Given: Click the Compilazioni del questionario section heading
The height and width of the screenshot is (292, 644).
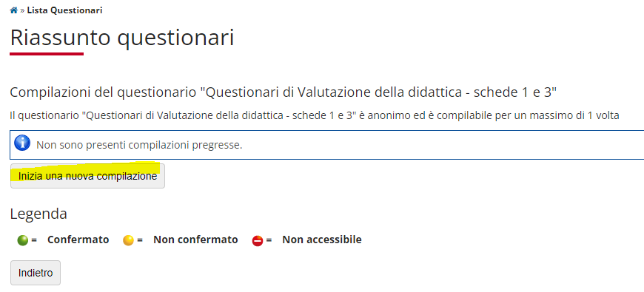Looking at the screenshot, I should tap(283, 92).
